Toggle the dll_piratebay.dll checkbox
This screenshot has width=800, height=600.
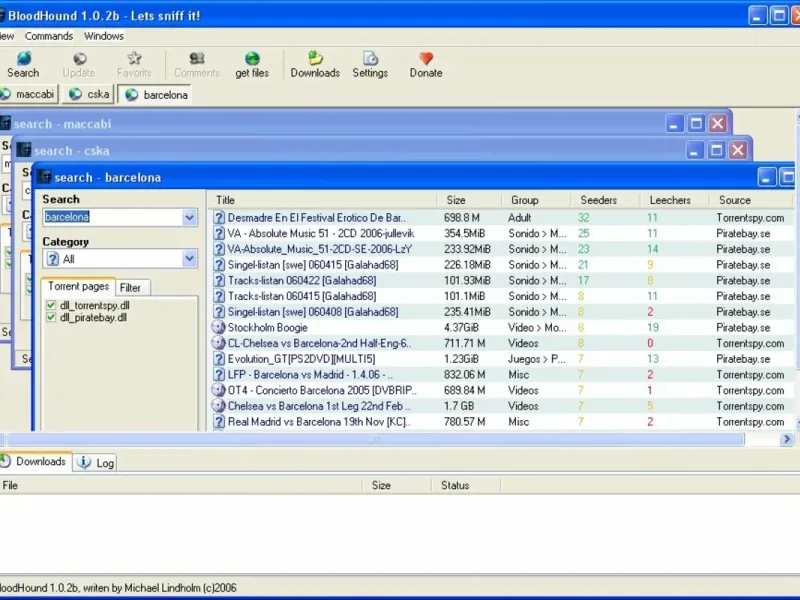[52, 318]
